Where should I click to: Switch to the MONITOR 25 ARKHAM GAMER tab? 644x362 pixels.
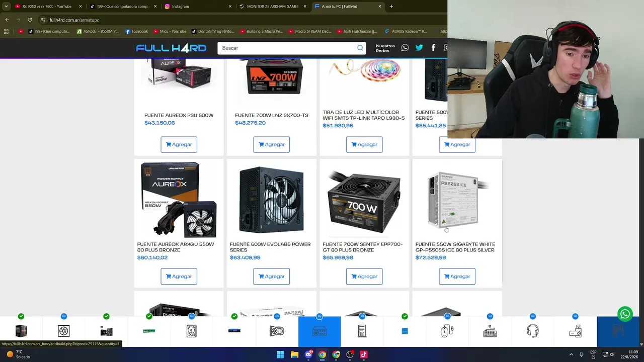pyautogui.click(x=273, y=7)
